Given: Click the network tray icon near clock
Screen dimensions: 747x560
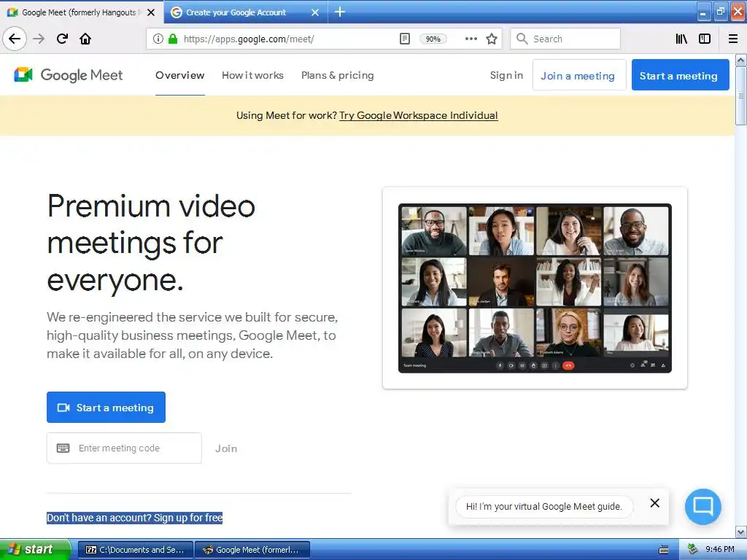Looking at the screenshot, I should point(692,550).
